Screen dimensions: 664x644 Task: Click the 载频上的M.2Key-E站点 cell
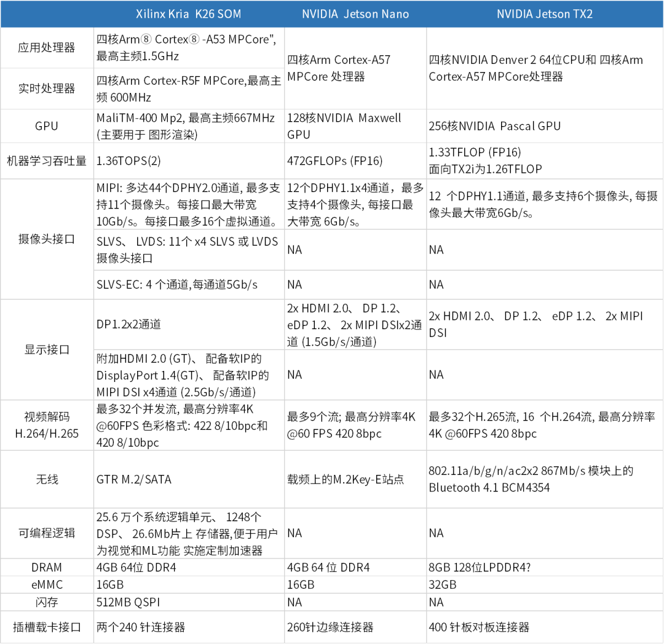[355, 479]
